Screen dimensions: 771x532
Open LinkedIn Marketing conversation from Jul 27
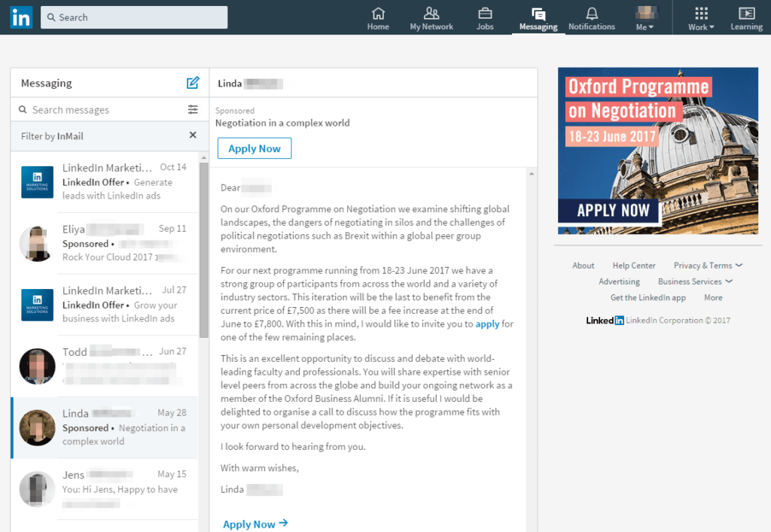(104, 305)
